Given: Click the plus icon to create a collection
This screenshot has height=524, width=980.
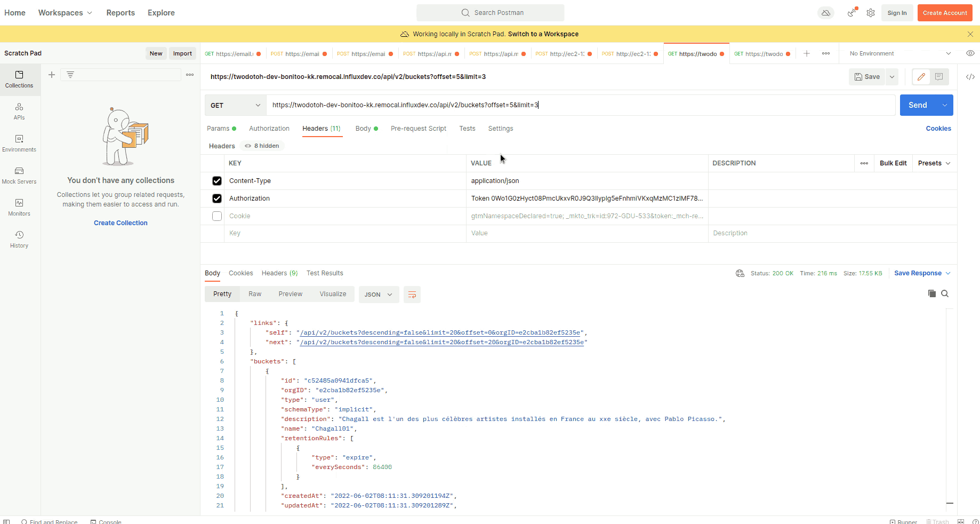Looking at the screenshot, I should (52, 75).
